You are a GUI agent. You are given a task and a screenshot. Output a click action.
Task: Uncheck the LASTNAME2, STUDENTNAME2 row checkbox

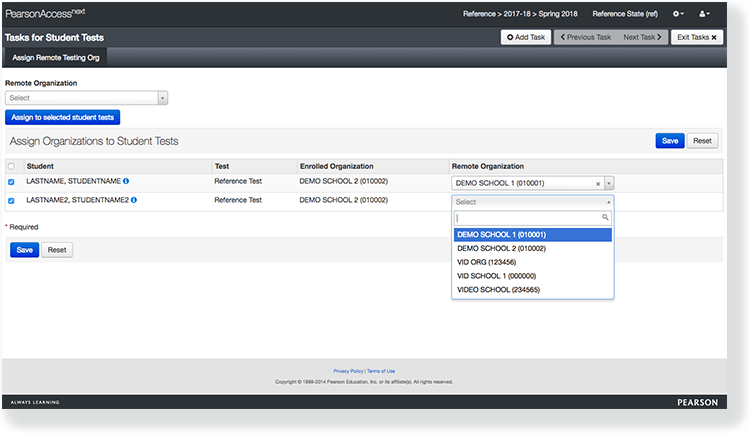11,200
